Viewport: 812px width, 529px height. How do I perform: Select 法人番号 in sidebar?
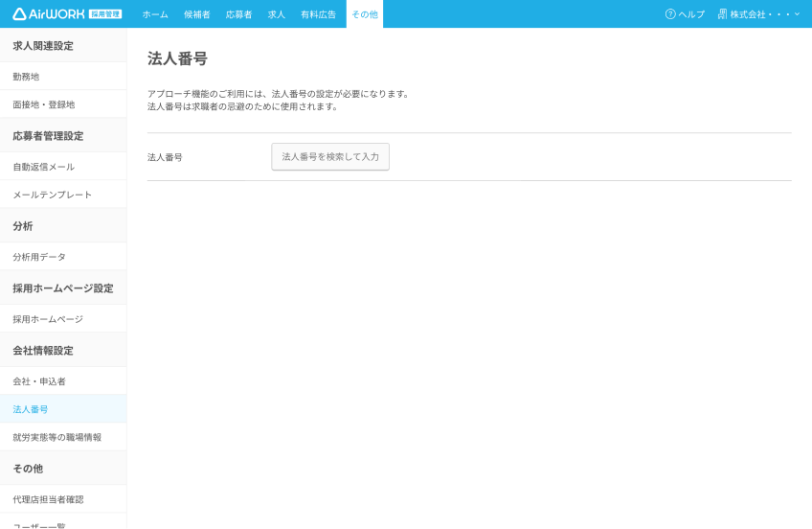click(x=63, y=409)
